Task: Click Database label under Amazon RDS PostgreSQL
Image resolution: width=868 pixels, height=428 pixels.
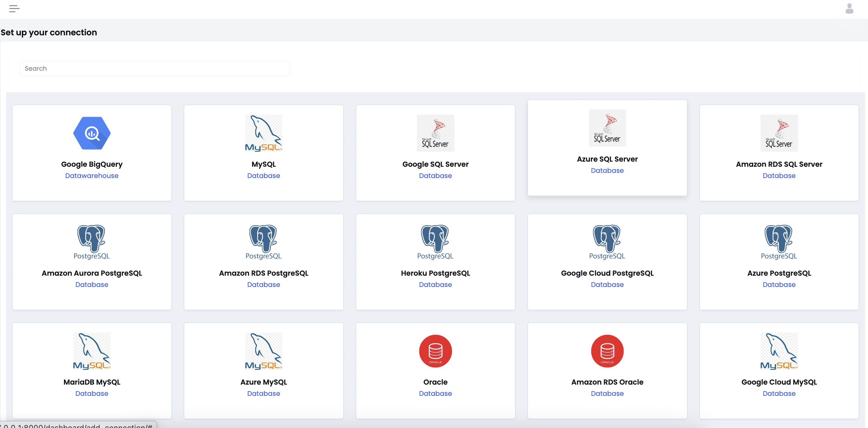Action: pyautogui.click(x=264, y=285)
